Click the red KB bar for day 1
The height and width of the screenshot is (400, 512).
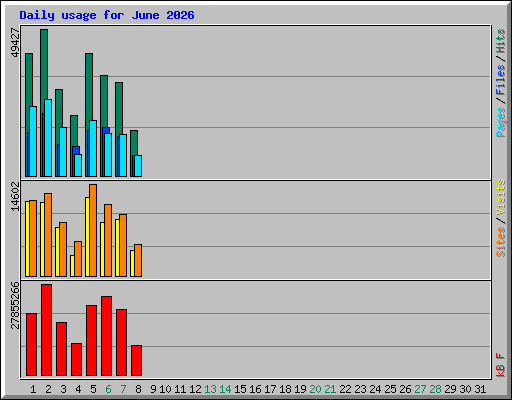pos(31,344)
